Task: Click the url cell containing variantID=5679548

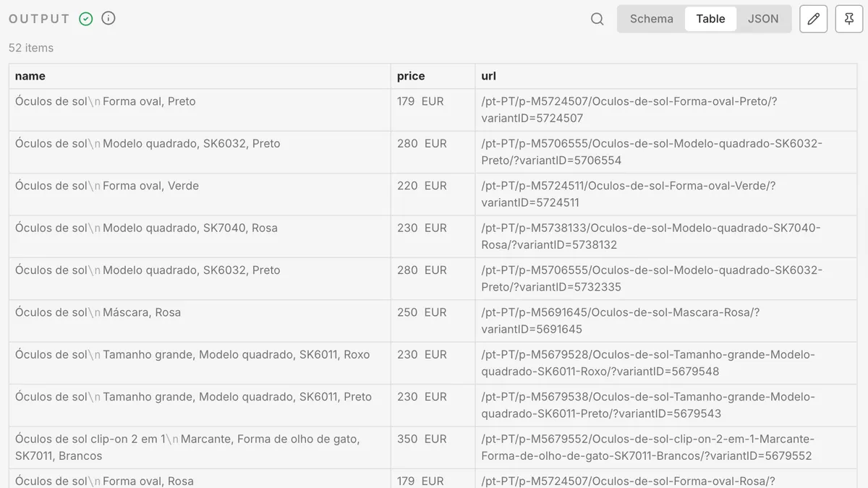Action: 648,363
